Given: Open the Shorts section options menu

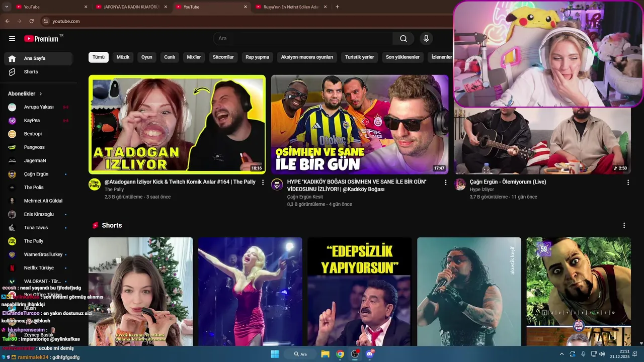Looking at the screenshot, I should point(624,225).
